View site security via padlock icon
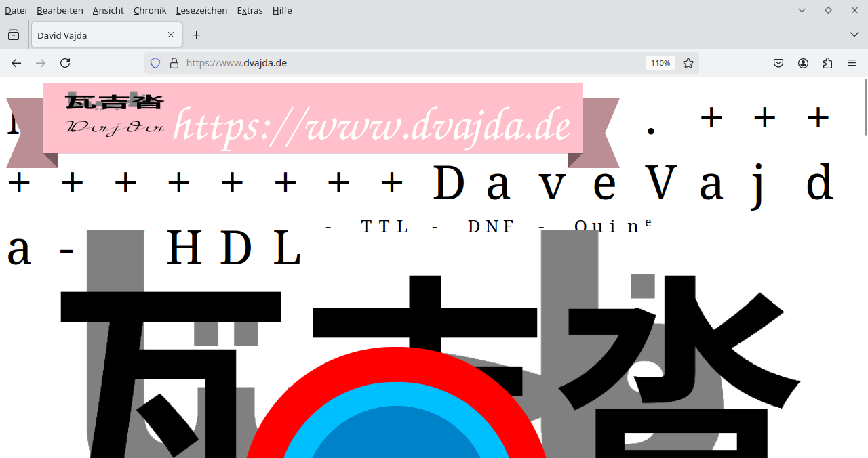The image size is (868, 458). click(x=174, y=62)
